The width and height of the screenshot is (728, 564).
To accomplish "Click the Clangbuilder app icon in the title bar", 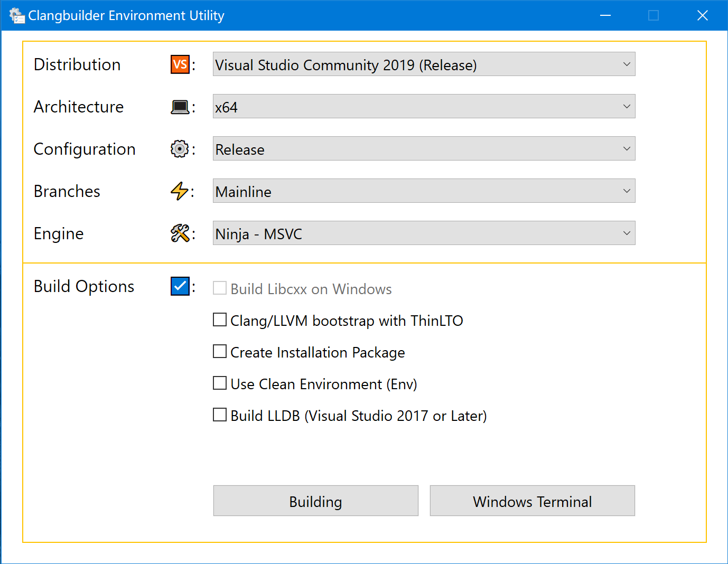I will point(17,15).
